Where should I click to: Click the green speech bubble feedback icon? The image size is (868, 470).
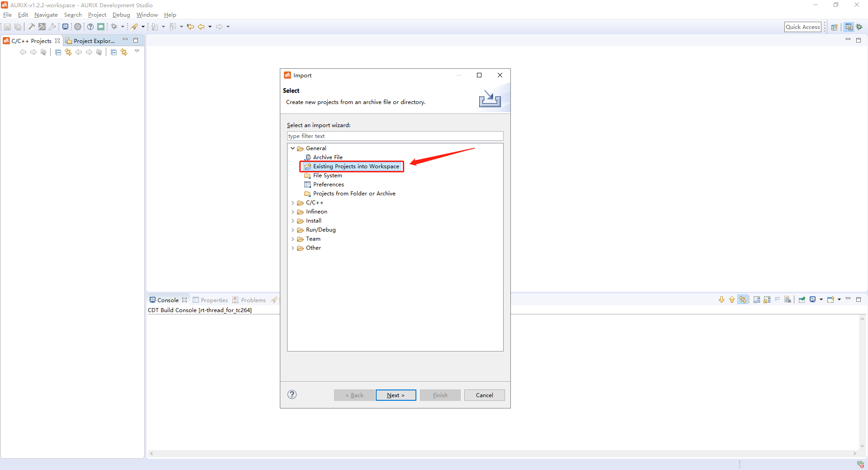pos(101,27)
